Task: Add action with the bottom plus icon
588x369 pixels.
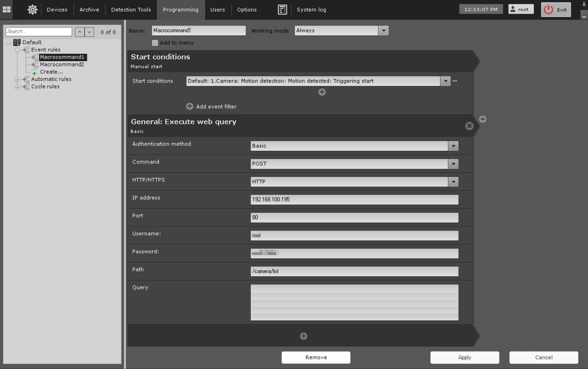Action: (x=303, y=336)
